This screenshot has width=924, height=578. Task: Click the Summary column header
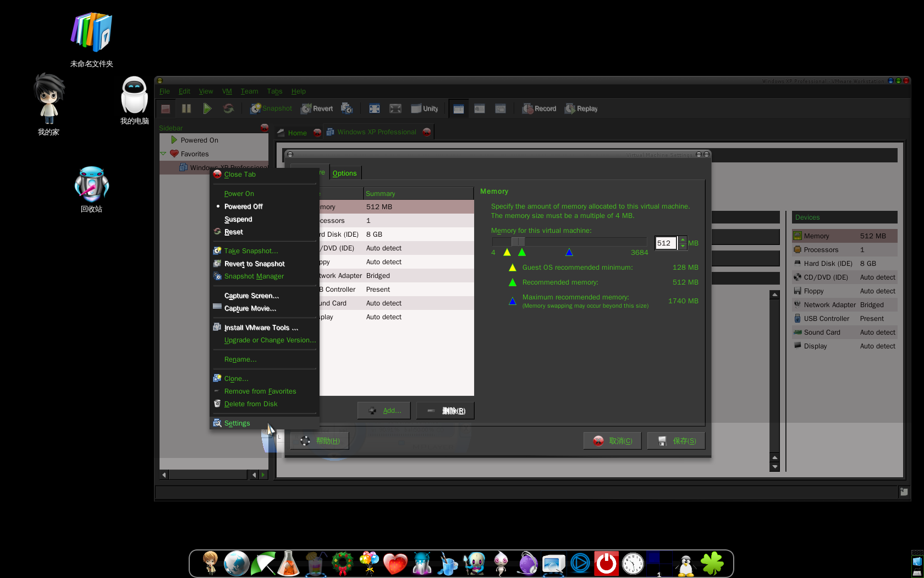[x=419, y=194]
